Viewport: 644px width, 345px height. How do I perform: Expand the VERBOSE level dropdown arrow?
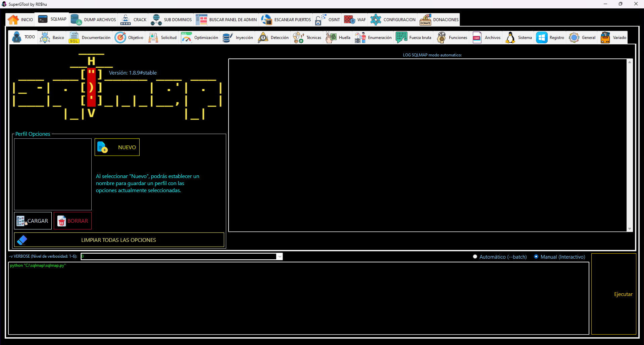coord(280,257)
